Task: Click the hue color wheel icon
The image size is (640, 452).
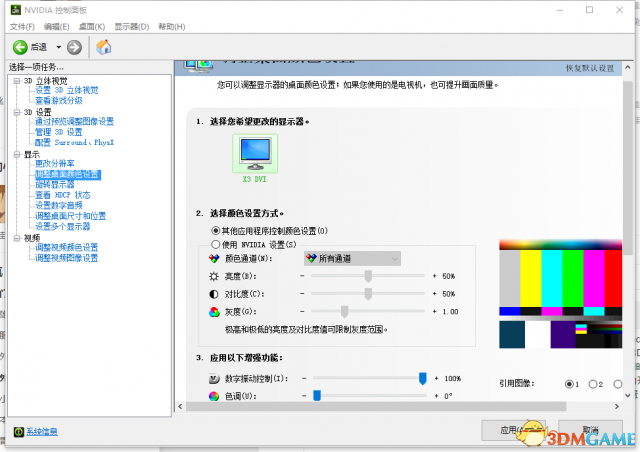Action: tap(214, 396)
